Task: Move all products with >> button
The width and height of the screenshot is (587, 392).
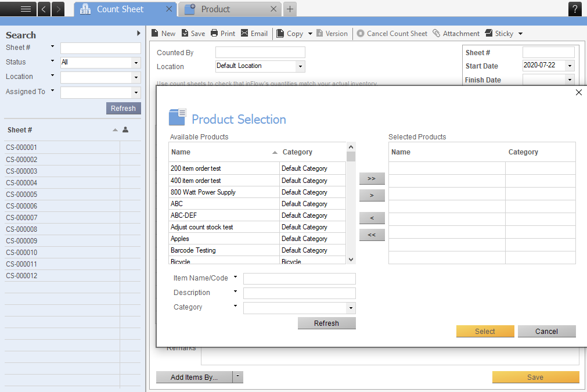Action: click(372, 179)
